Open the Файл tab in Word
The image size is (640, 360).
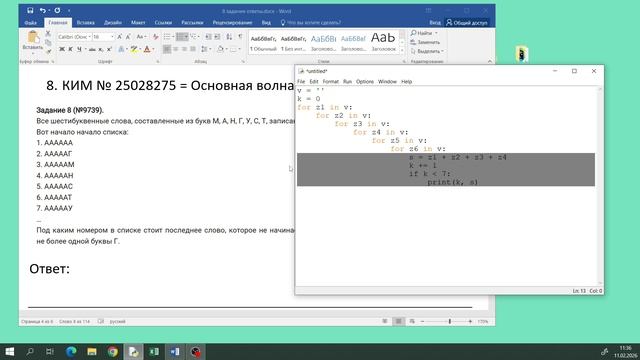[31, 23]
